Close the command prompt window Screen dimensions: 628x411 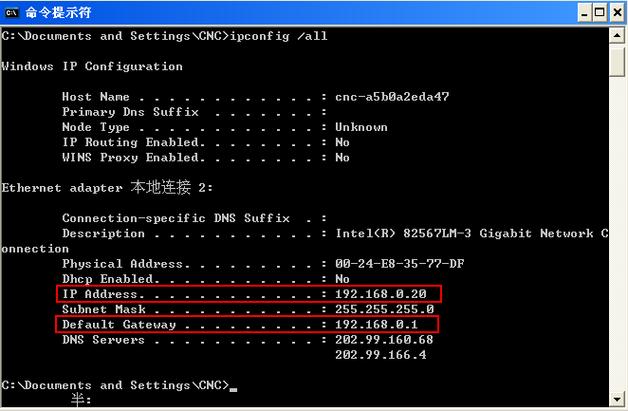coord(617,13)
